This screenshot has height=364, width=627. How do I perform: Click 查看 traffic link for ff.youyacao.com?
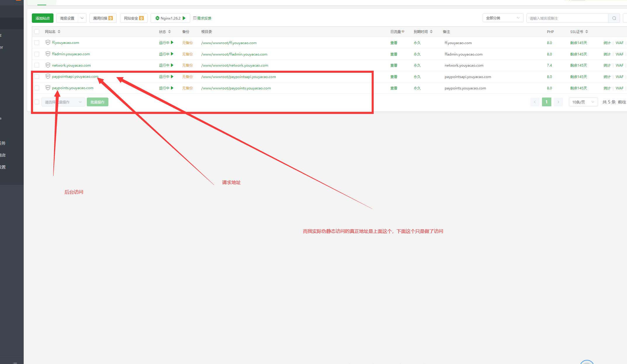click(394, 43)
